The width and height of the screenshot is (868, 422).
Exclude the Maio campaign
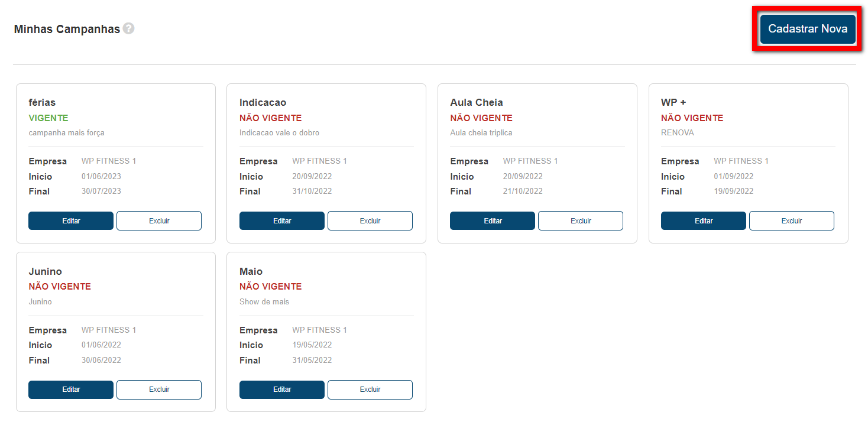(370, 389)
